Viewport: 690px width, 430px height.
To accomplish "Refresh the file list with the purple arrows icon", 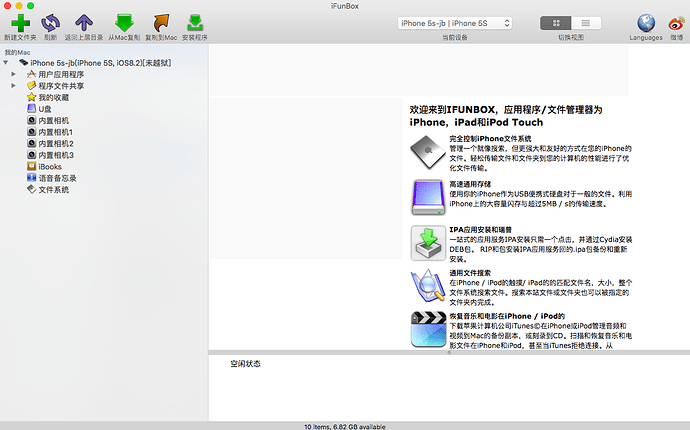I will click(x=51, y=23).
